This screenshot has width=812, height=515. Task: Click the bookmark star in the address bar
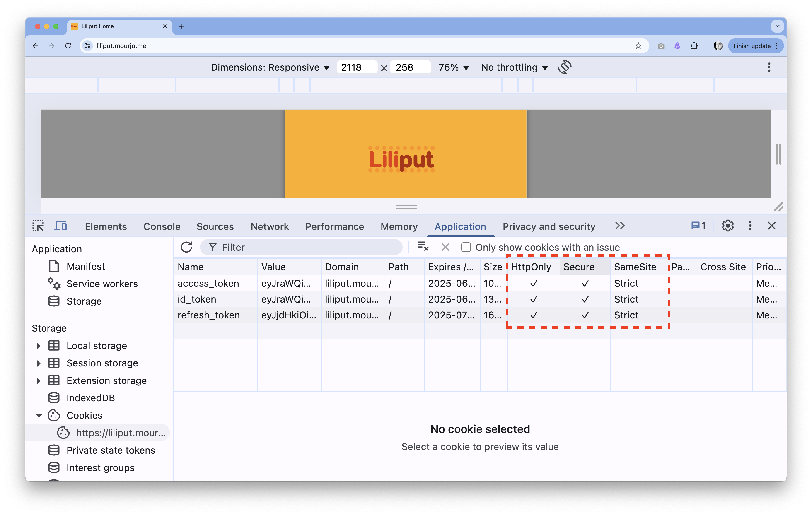pyautogui.click(x=638, y=46)
